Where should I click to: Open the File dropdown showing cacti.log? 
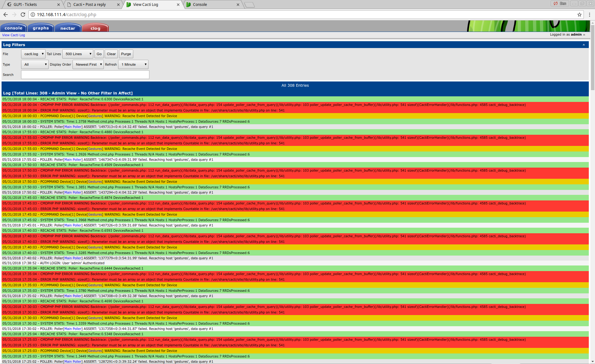click(x=33, y=54)
